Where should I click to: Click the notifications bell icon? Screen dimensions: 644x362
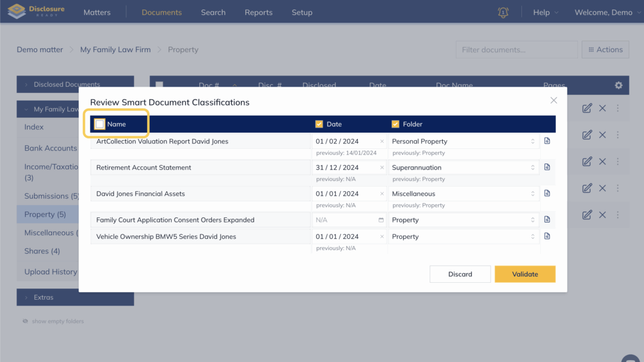click(503, 13)
